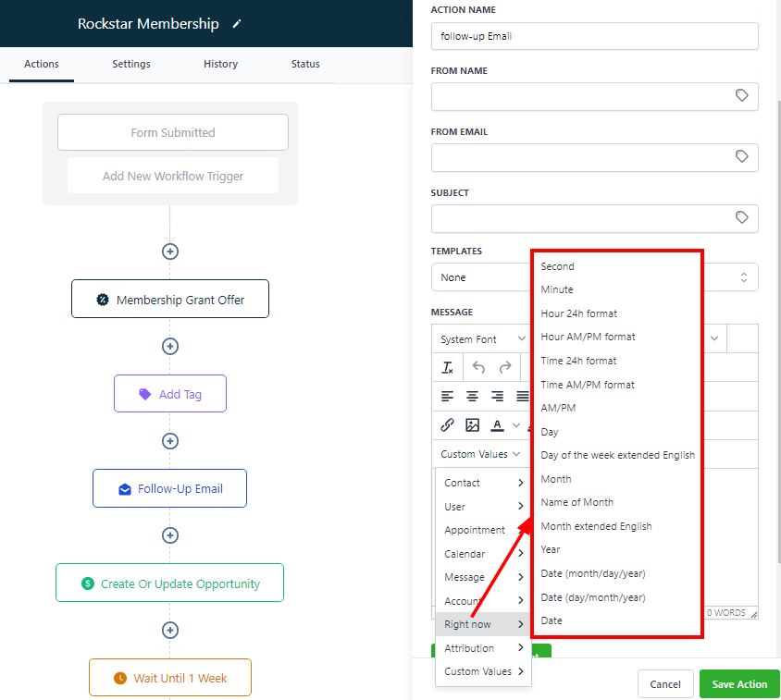781x700 pixels.
Task: Select Day of the week extended English
Action: coord(617,455)
